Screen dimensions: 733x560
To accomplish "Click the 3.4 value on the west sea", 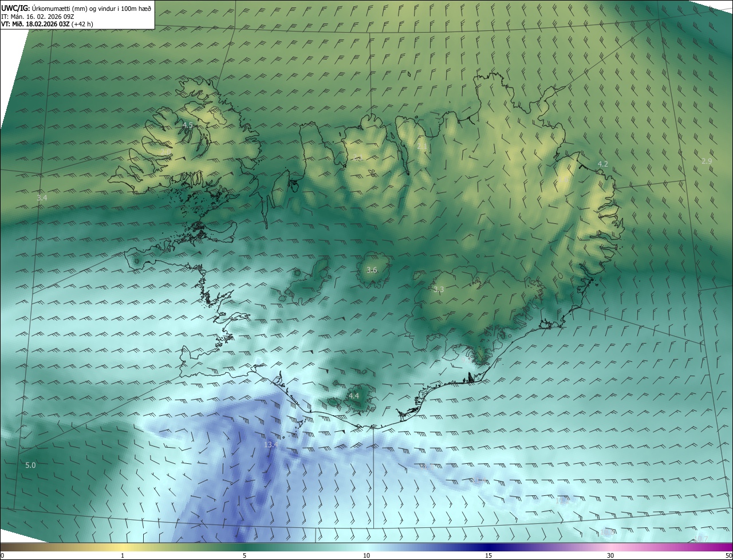I will [x=42, y=198].
